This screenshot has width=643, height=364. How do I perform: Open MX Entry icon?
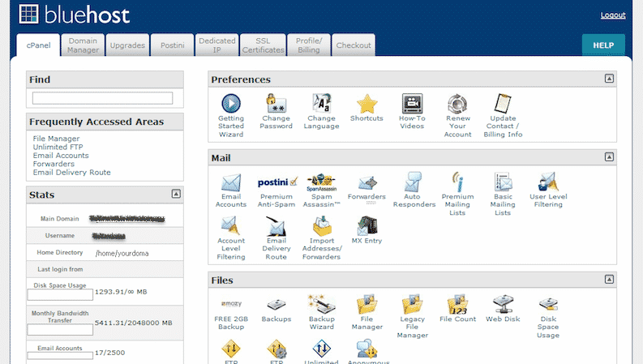click(367, 226)
